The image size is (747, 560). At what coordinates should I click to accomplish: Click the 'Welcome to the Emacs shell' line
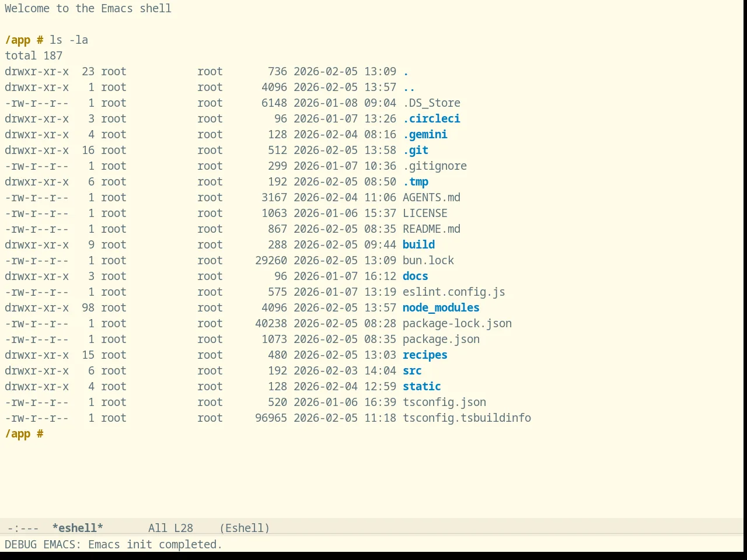coord(88,8)
